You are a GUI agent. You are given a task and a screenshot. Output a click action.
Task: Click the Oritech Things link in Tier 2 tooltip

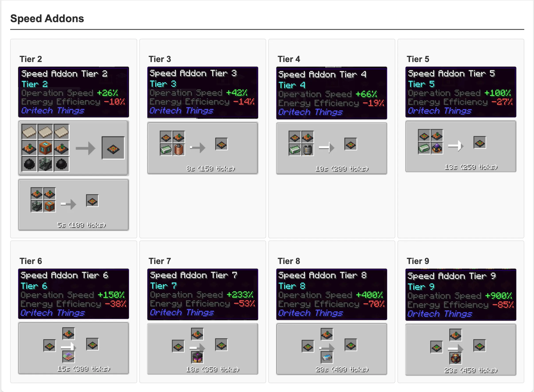pos(53,111)
